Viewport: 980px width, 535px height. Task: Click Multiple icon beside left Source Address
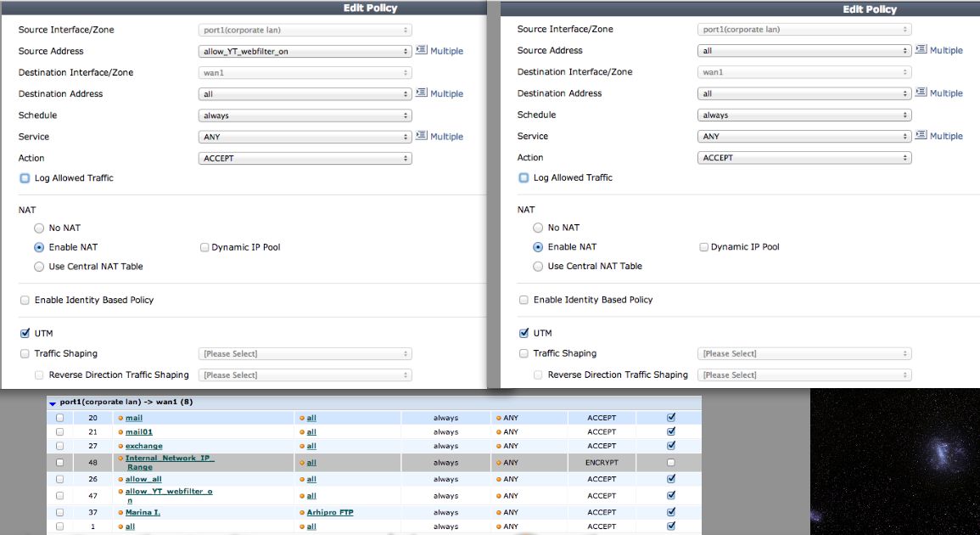[422, 50]
